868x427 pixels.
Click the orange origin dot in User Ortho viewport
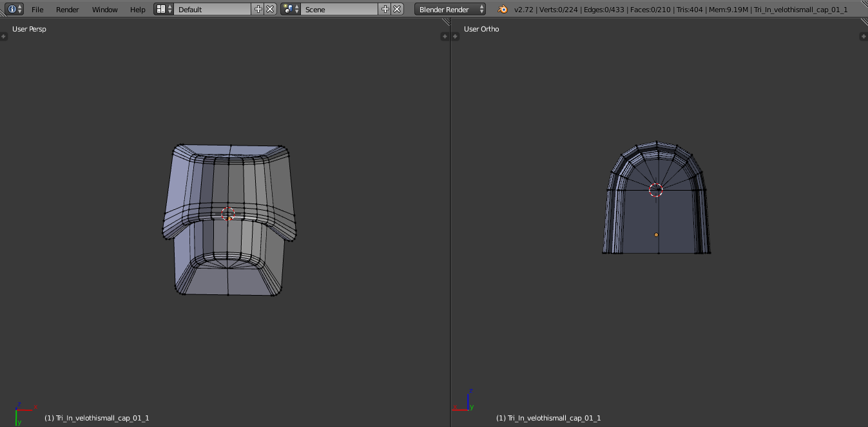coord(656,235)
